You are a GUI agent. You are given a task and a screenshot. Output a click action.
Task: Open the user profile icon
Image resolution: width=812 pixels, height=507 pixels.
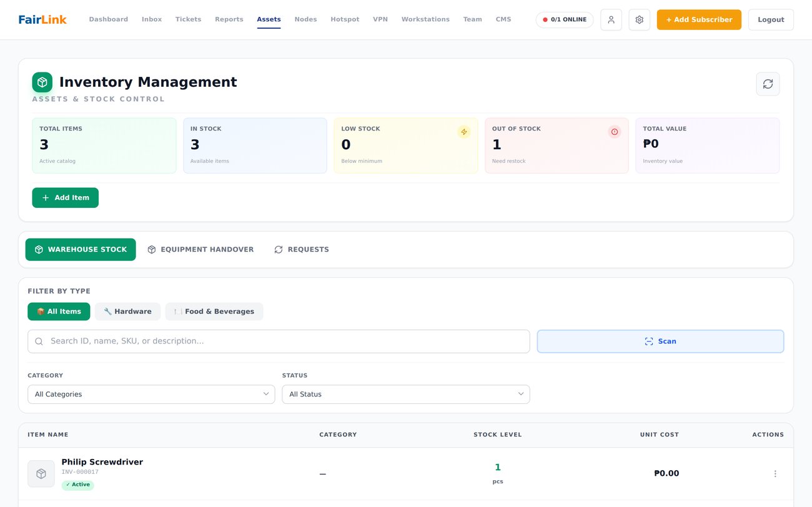pyautogui.click(x=611, y=20)
